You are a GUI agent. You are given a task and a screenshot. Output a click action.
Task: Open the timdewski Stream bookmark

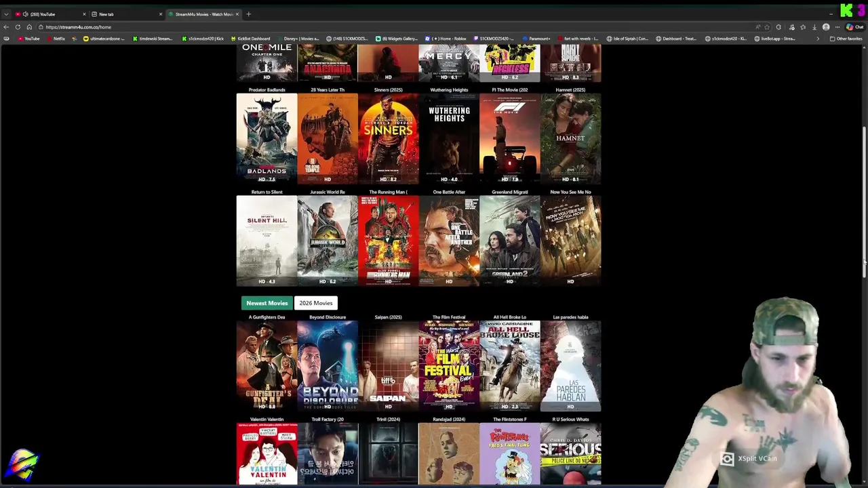click(153, 39)
